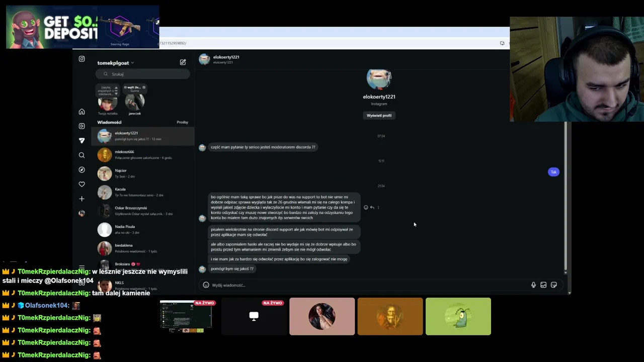The height and width of the screenshot is (362, 644).
Task: Reply to long message with arrow icon
Action: [x=372, y=207]
